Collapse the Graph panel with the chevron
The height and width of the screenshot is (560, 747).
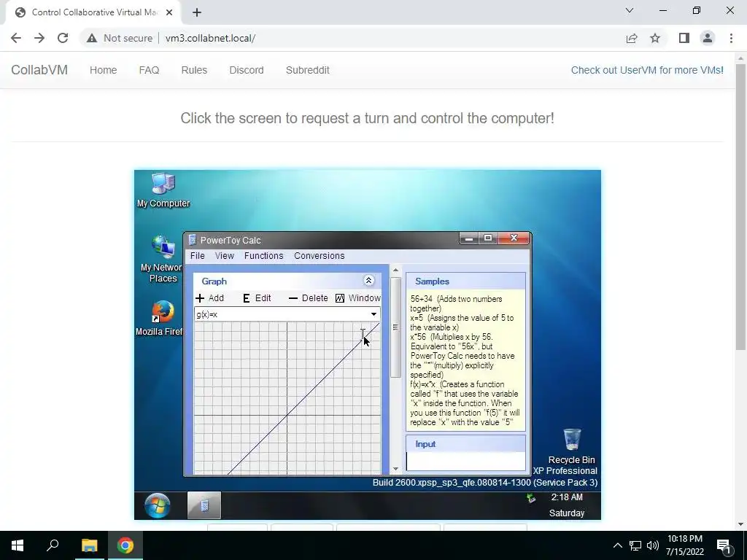tap(368, 281)
